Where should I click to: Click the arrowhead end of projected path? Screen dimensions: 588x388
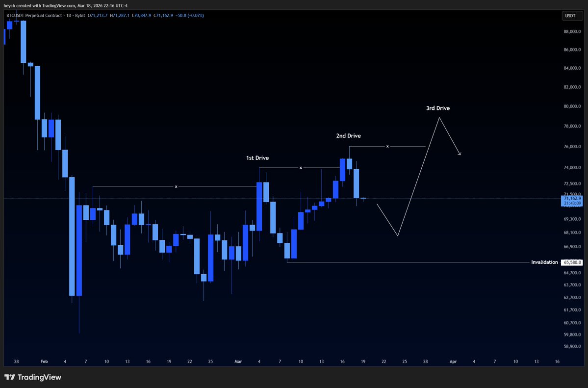pyautogui.click(x=460, y=154)
